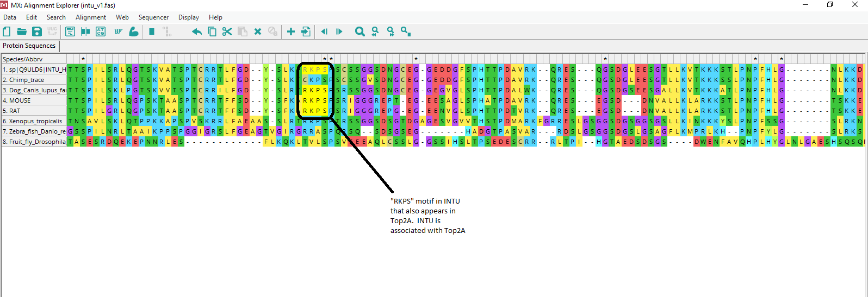Open the Display menu
The width and height of the screenshot is (868, 297).
189,17
